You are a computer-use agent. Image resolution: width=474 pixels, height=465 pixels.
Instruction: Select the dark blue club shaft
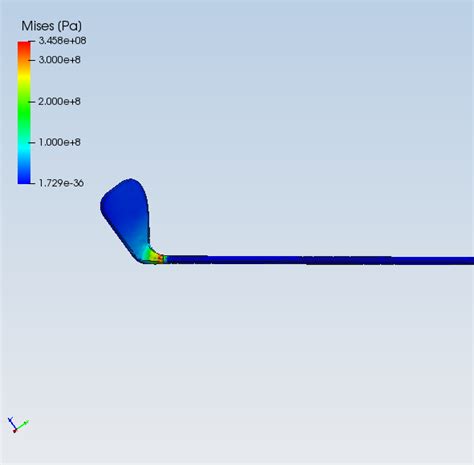(320, 260)
